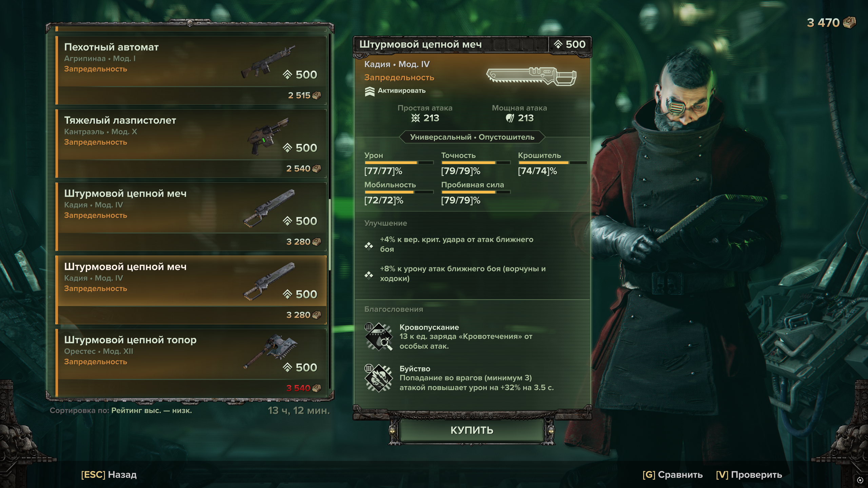Click the currency icon next to 3 470

(x=849, y=23)
